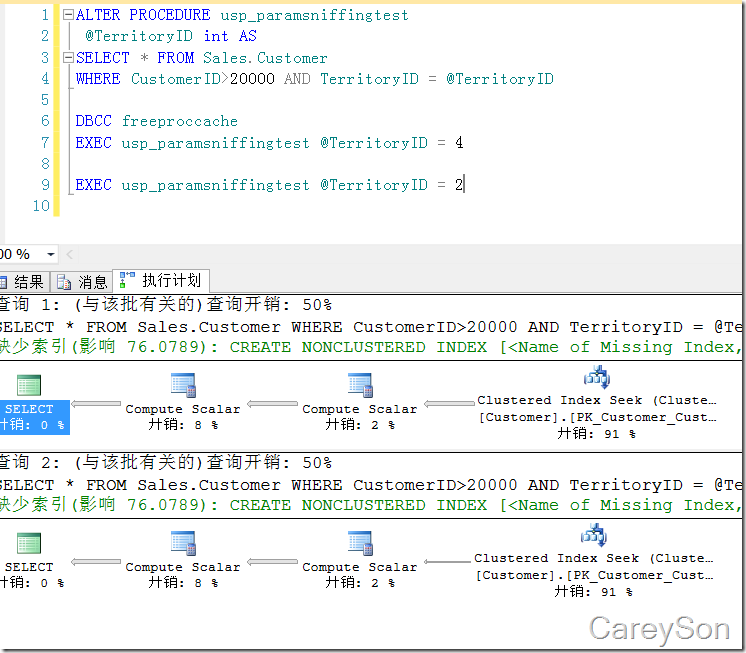Image resolution: width=746 pixels, height=653 pixels.
Task: Select the Clustered Index Seek icon in query 1
Action: tap(596, 378)
